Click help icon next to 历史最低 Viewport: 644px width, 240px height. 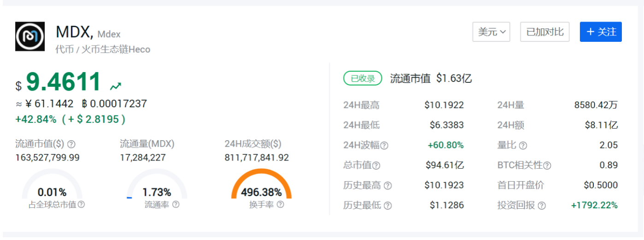(x=388, y=206)
